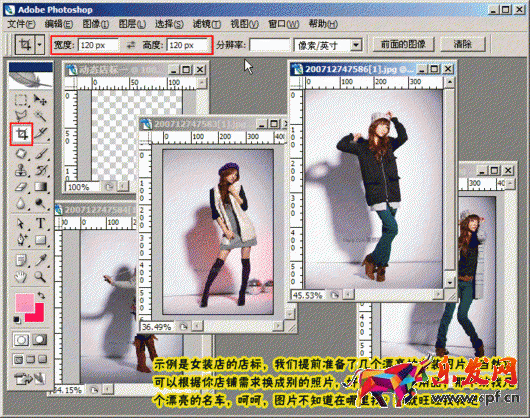Switch to Quick Mask mode
The image size is (530, 418).
coord(40,340)
